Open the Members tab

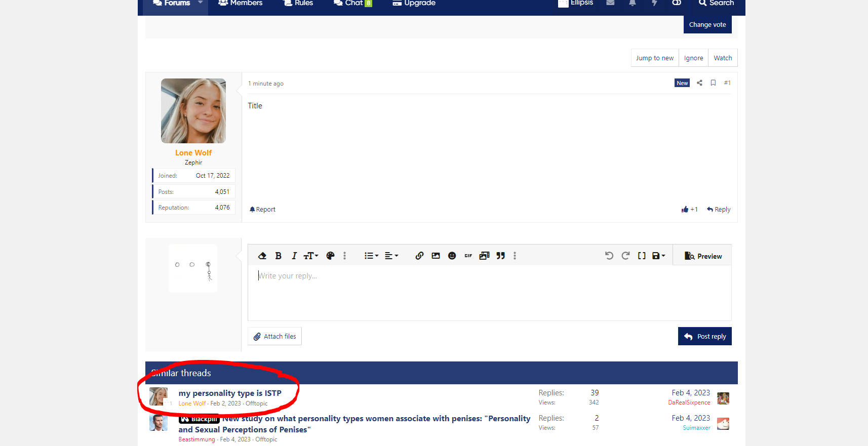[240, 3]
